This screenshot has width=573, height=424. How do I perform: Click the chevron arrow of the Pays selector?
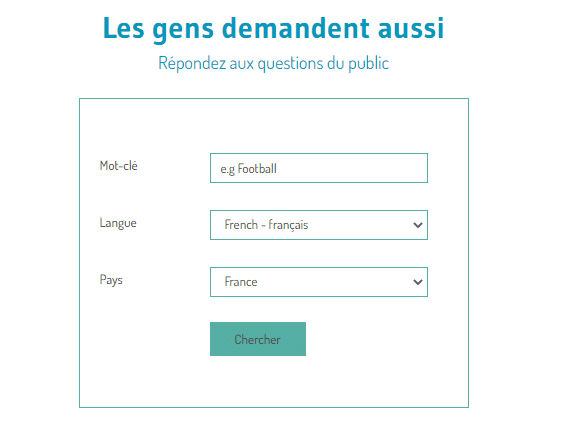(418, 282)
